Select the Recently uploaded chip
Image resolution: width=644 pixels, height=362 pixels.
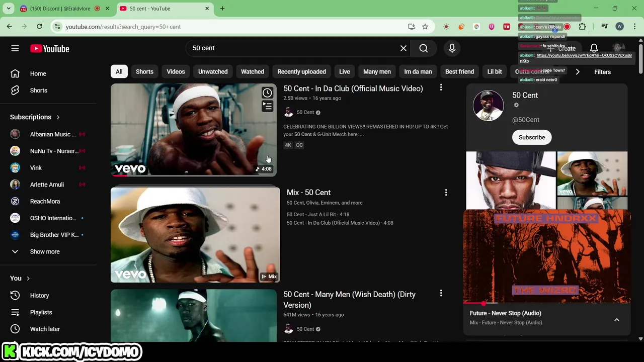tap(301, 71)
